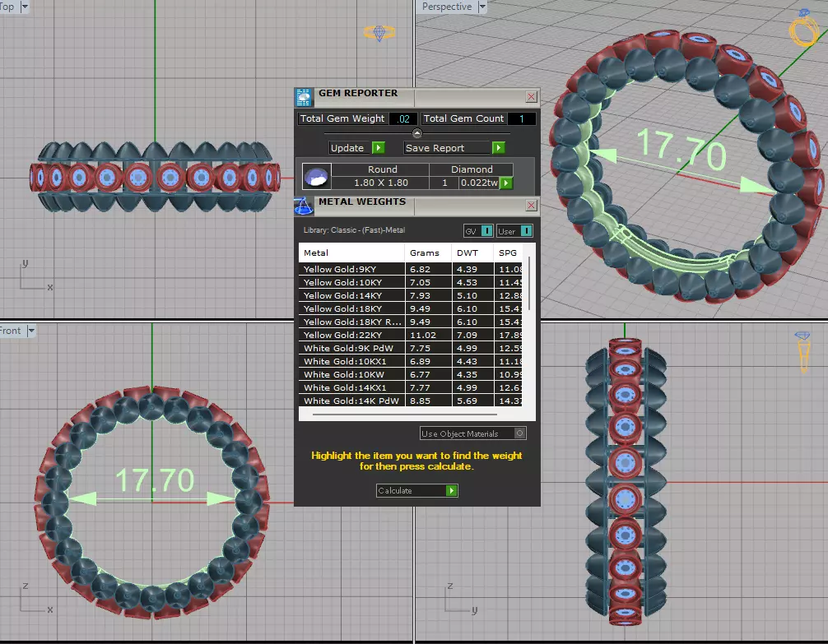Image resolution: width=828 pixels, height=644 pixels.
Task: Click the gem icon in Top viewport
Action: 379,33
